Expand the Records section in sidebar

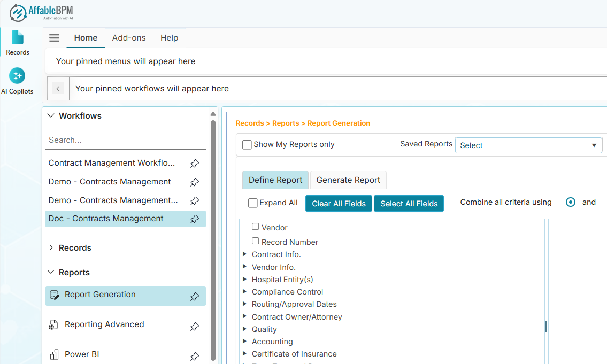click(52, 247)
